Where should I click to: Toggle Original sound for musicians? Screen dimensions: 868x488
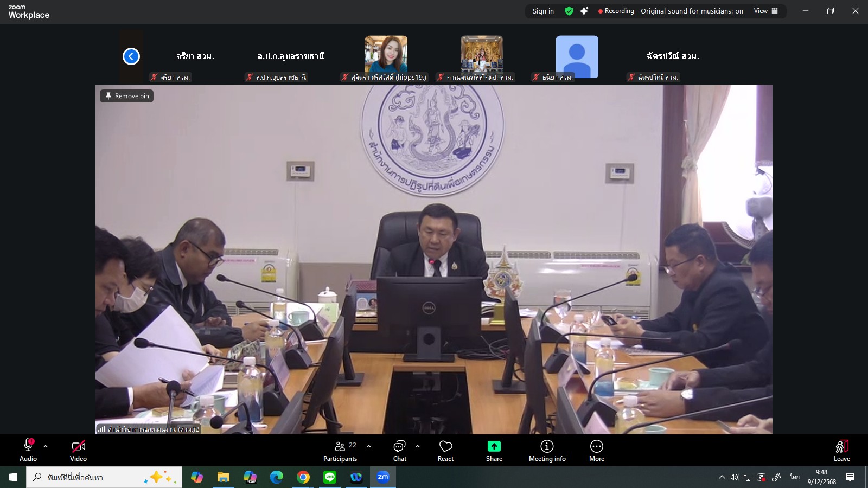pyautogui.click(x=692, y=11)
